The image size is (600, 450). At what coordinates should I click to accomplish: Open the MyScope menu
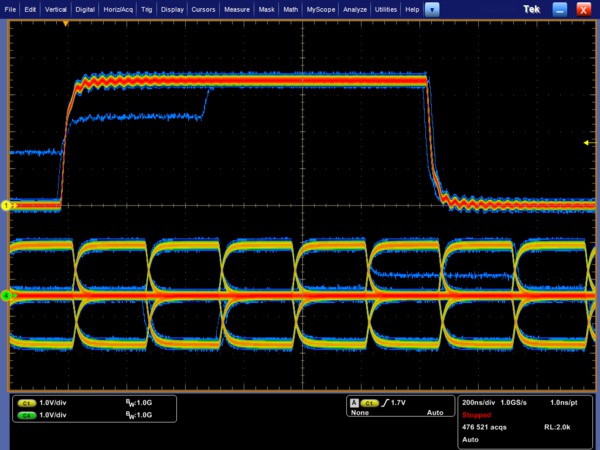click(322, 8)
